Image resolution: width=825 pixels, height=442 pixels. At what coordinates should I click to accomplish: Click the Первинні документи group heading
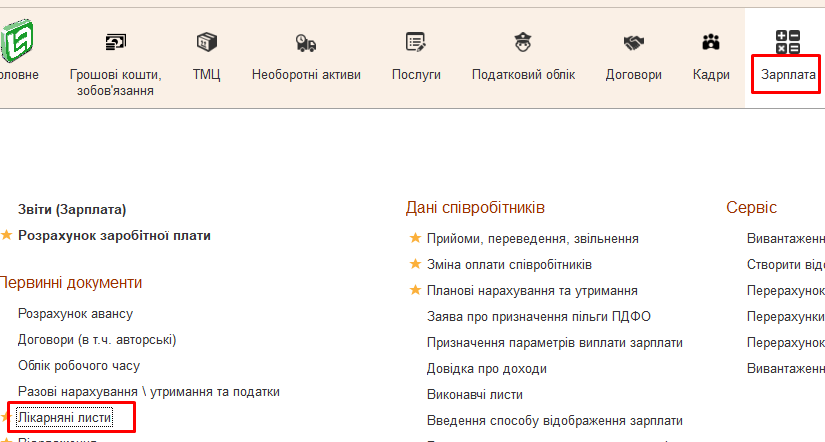(x=71, y=283)
